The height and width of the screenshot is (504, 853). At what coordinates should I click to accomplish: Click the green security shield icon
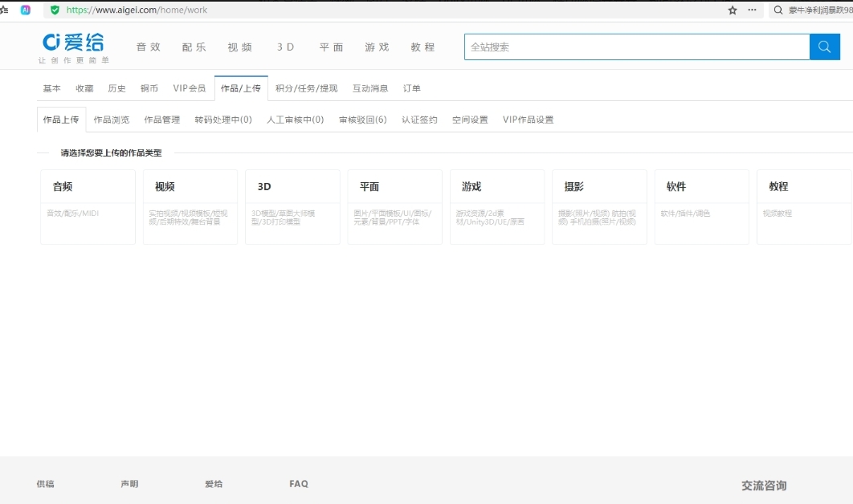pos(55,10)
